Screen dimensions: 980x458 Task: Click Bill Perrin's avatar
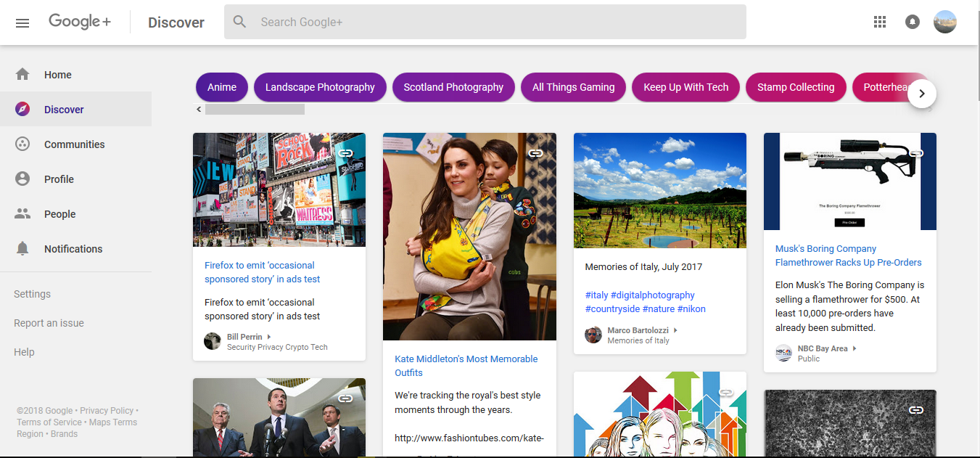213,341
